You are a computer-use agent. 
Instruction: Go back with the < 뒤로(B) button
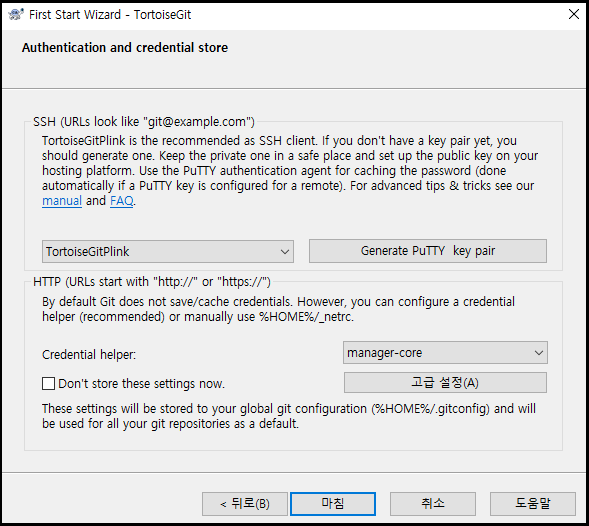pos(245,504)
